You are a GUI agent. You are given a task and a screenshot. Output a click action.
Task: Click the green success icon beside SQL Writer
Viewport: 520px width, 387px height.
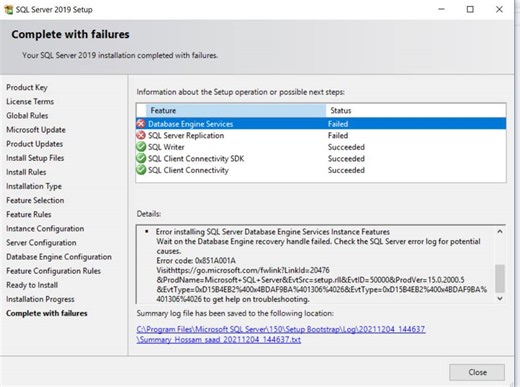tap(141, 147)
